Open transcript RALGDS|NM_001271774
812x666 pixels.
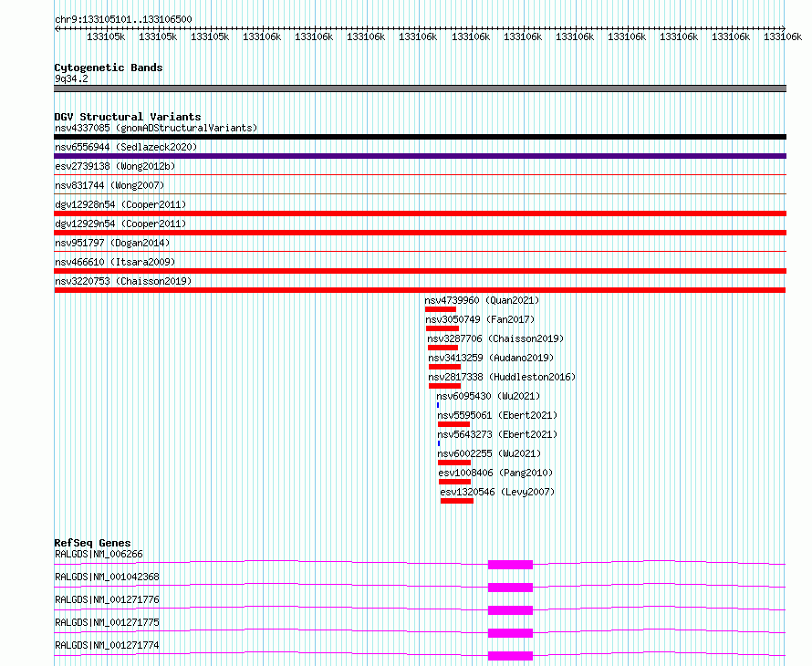coord(107,645)
